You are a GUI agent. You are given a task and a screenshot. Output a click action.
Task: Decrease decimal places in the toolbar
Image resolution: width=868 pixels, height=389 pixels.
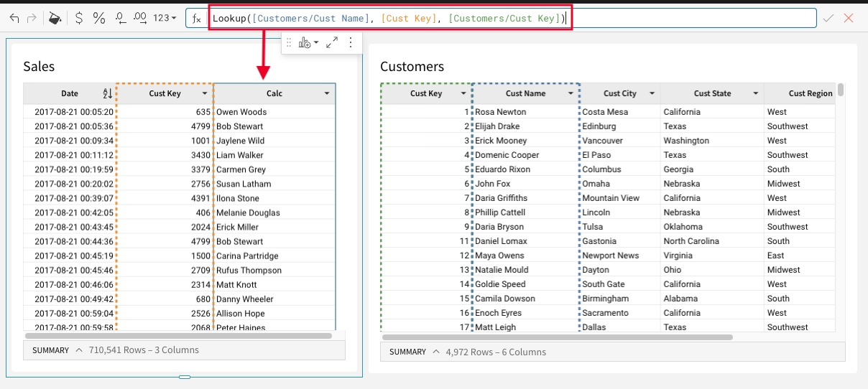click(120, 18)
